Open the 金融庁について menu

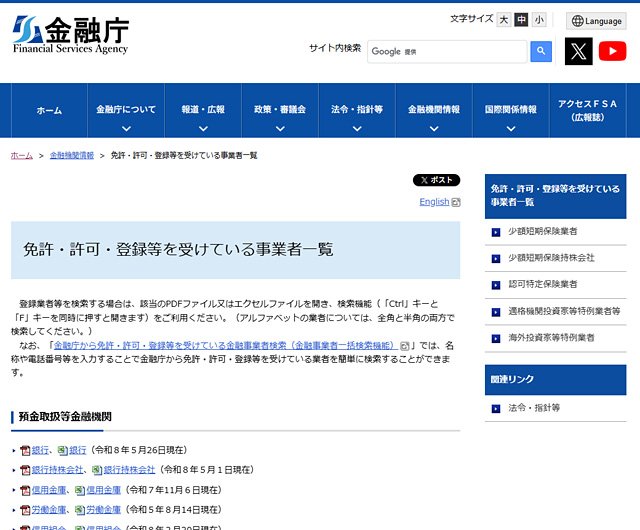point(126,109)
